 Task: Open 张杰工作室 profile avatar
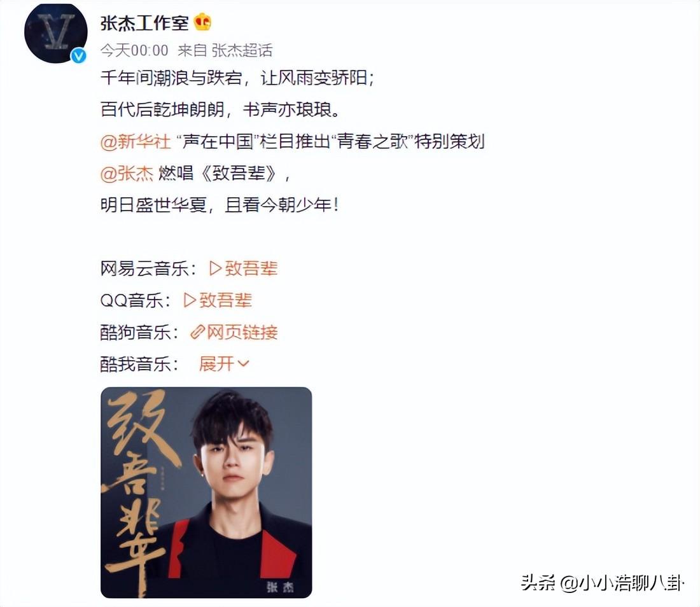(56, 32)
